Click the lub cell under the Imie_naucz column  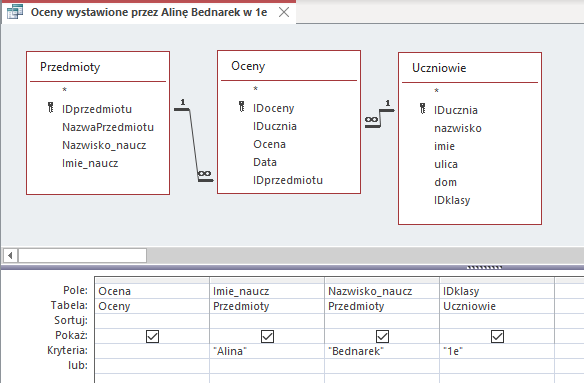point(267,366)
